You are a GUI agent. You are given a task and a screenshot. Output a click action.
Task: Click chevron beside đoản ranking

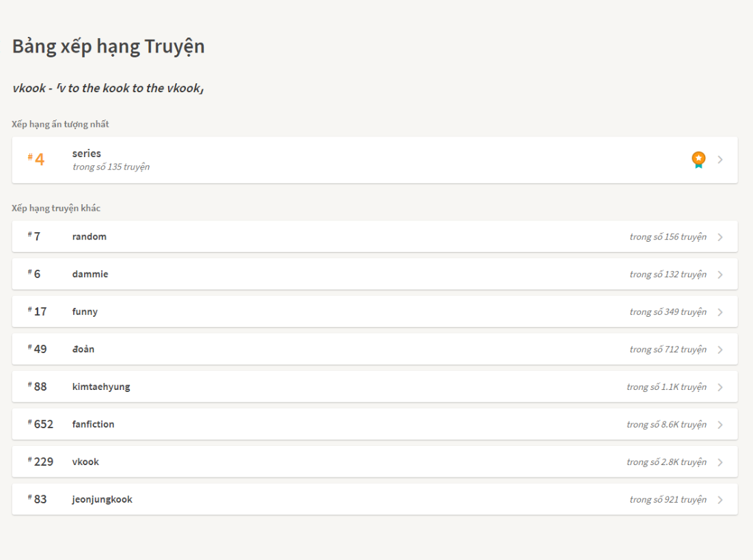click(x=720, y=350)
